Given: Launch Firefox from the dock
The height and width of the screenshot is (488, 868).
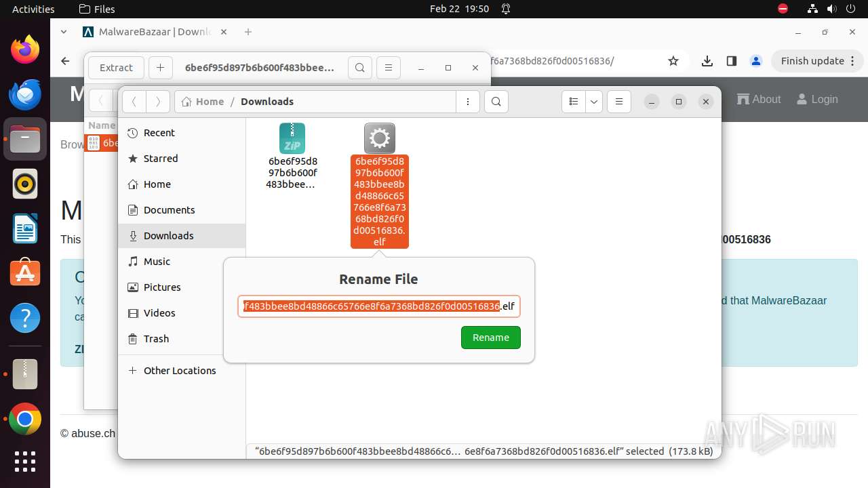Looking at the screenshot, I should pos(25,49).
